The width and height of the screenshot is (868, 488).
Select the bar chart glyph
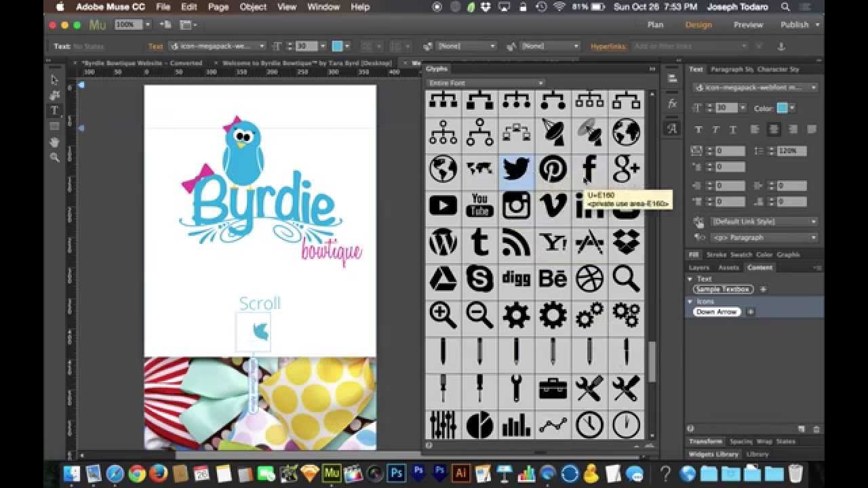click(x=516, y=425)
